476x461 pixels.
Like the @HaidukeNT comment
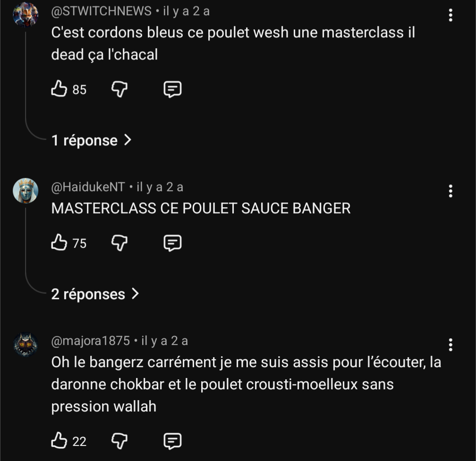click(x=59, y=243)
